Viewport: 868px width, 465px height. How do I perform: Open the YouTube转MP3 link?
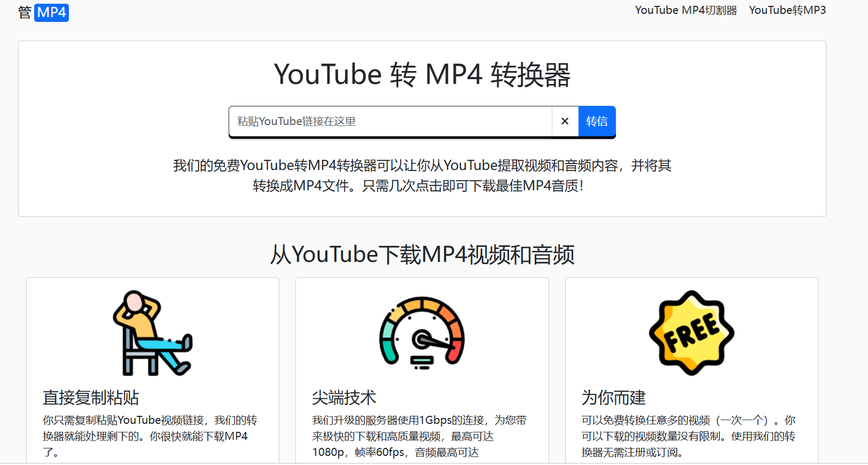coord(787,10)
